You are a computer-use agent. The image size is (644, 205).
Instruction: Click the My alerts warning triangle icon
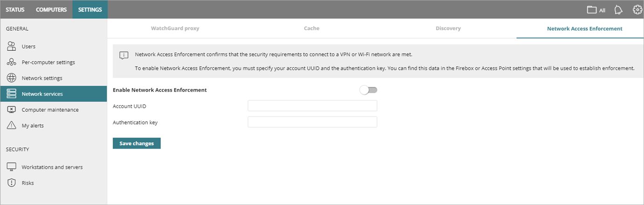12,125
